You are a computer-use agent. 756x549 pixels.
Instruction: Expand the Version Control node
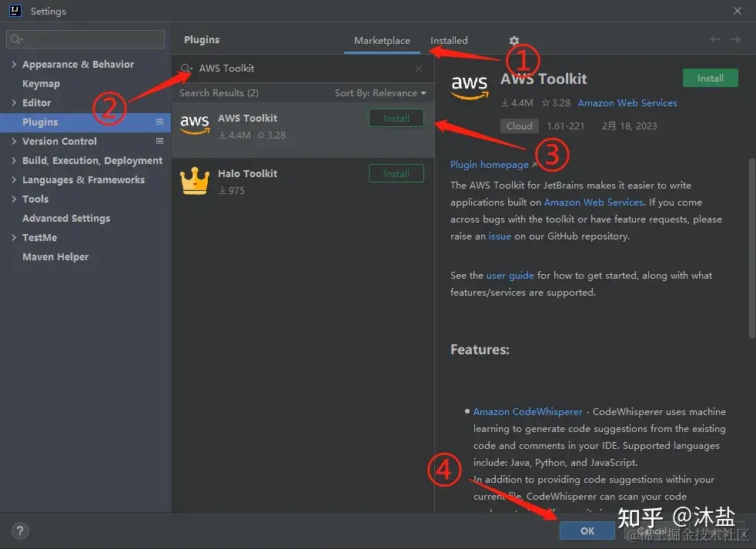click(14, 142)
